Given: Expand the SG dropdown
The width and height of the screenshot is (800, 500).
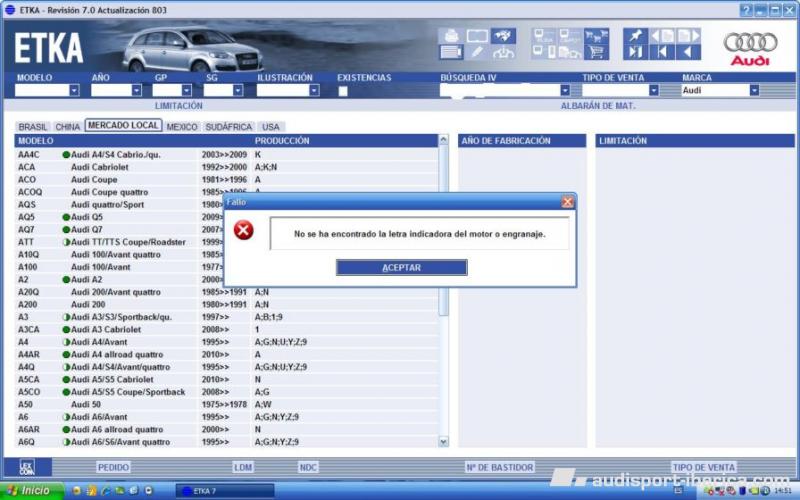Looking at the screenshot, I should tap(238, 90).
